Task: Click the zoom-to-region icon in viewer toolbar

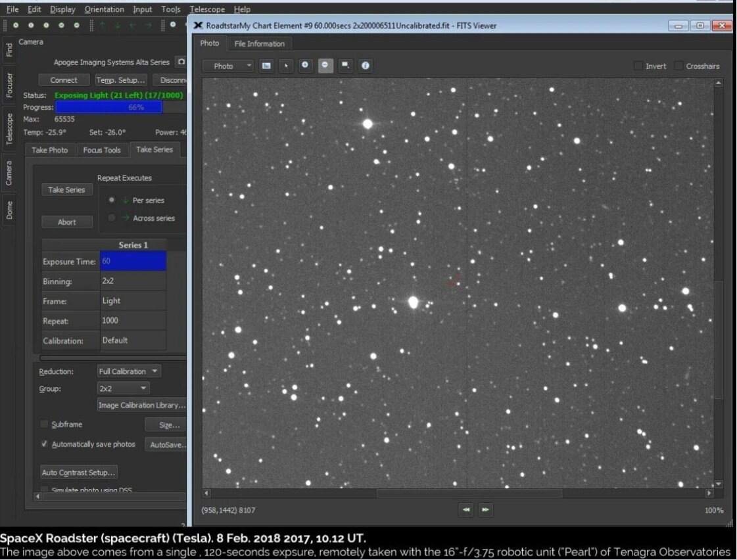Action: point(345,66)
